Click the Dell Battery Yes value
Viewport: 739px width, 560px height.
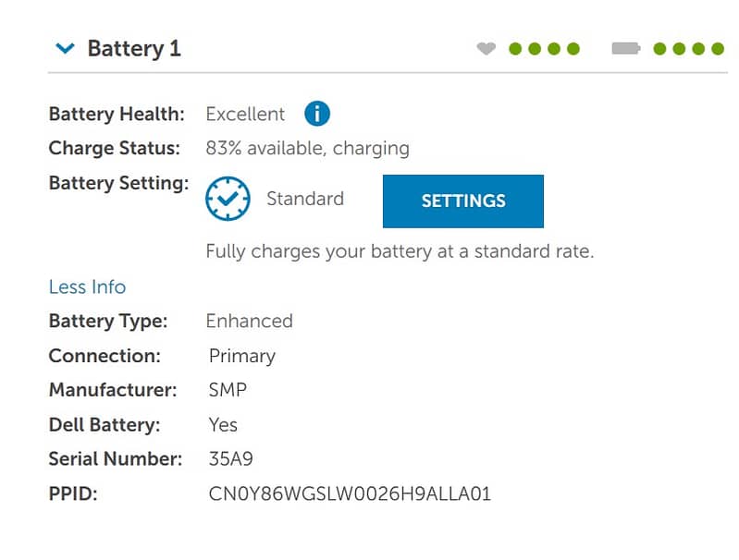click(223, 425)
